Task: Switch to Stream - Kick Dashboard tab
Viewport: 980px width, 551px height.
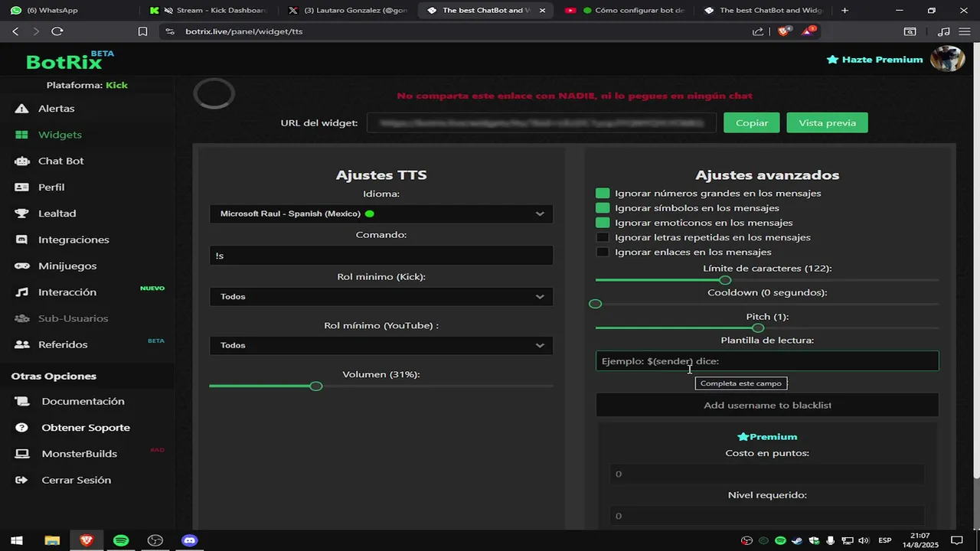Action: 210,11
